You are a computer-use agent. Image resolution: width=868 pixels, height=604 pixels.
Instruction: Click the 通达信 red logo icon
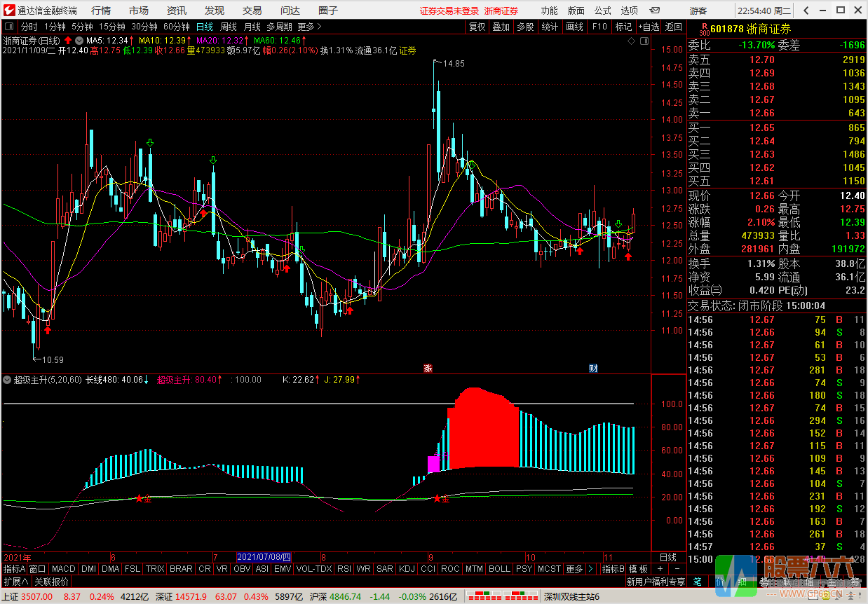tap(8, 10)
